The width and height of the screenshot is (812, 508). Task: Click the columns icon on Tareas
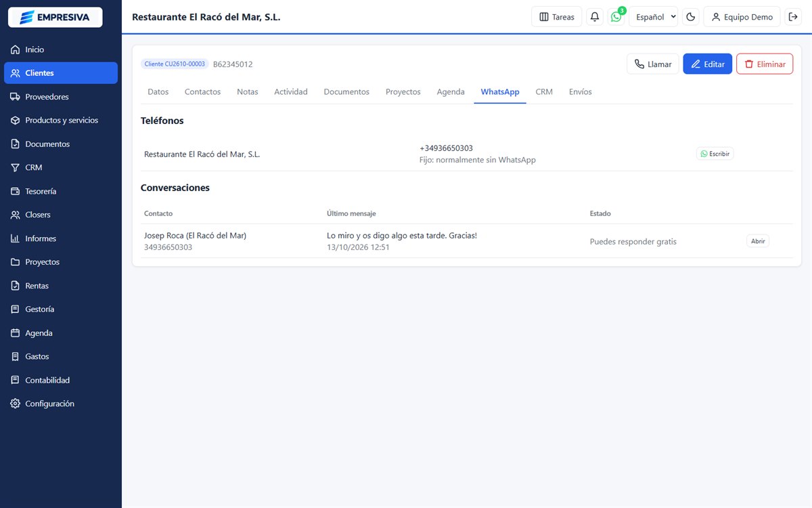point(544,17)
